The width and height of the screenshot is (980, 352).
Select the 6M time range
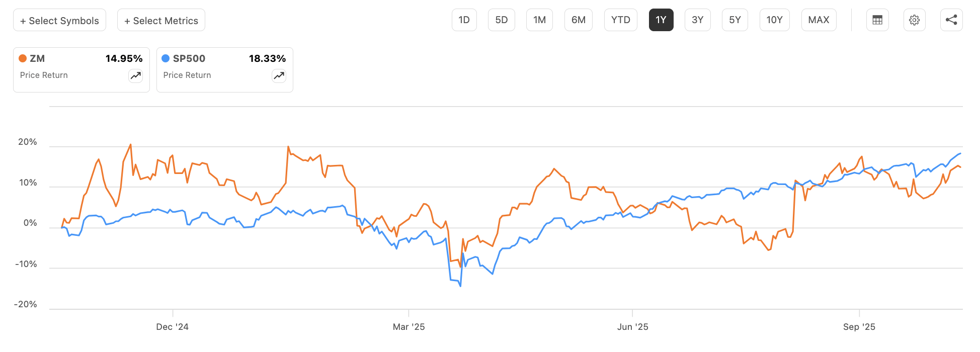(x=578, y=20)
